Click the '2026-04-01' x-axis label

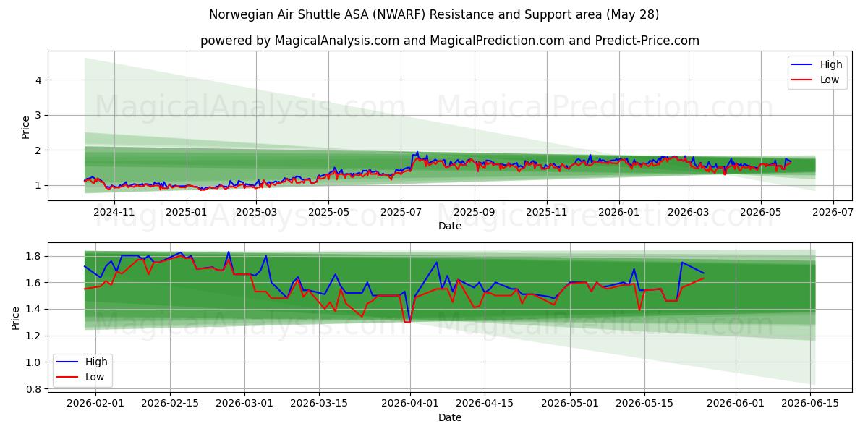click(410, 404)
